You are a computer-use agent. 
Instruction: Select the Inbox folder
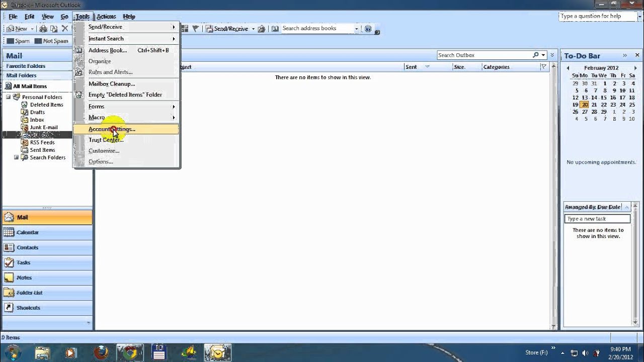click(x=37, y=120)
